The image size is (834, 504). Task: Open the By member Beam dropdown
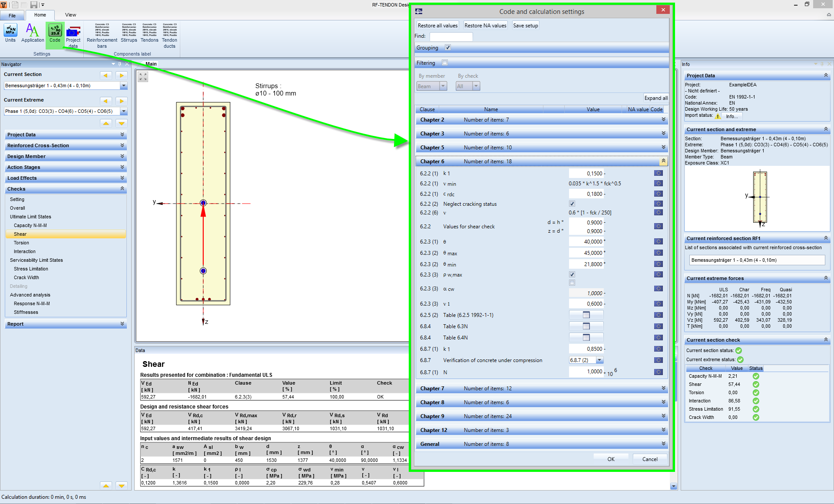pos(443,86)
